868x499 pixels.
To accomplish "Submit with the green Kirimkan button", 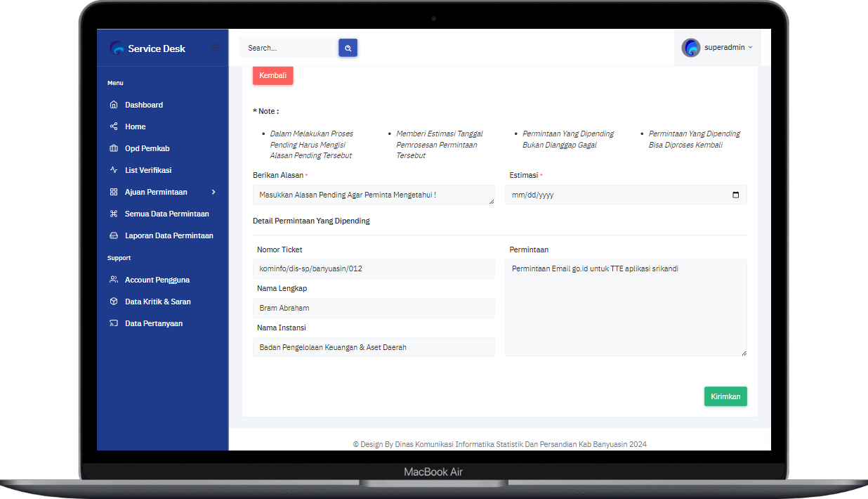I will [x=725, y=396].
